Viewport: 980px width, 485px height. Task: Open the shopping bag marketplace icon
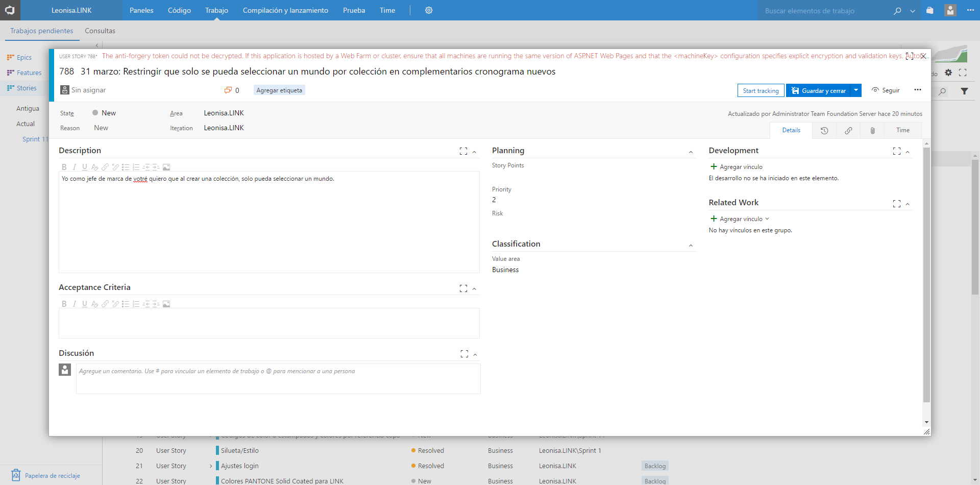[930, 10]
